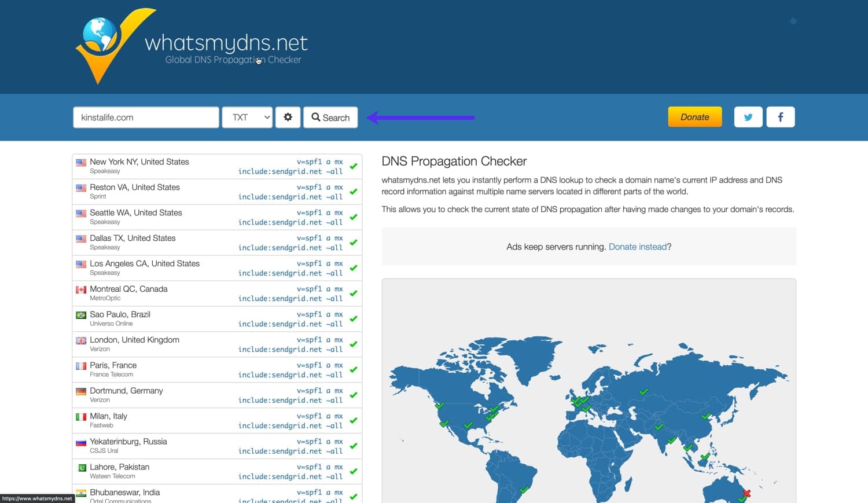Select the Yekaterinburg, Russia result entry
868x503 pixels.
(216, 446)
